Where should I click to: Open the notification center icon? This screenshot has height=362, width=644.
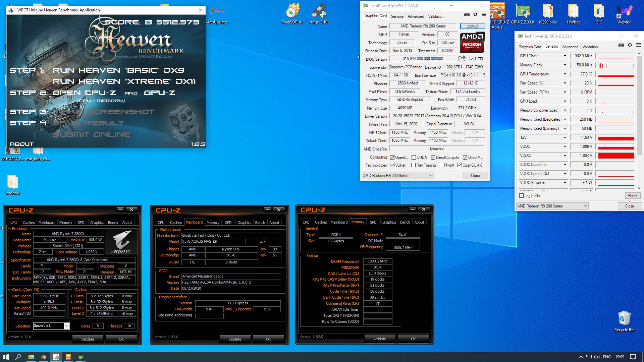click(x=633, y=357)
